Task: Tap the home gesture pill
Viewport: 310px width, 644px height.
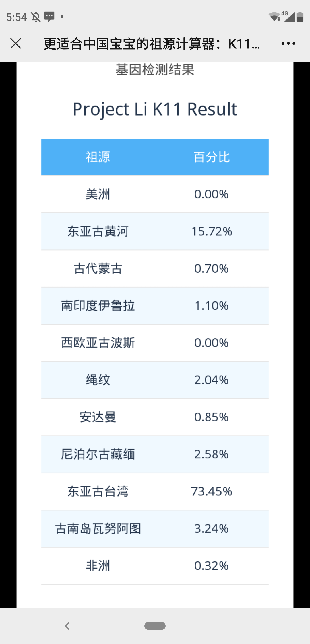Action: [155, 626]
